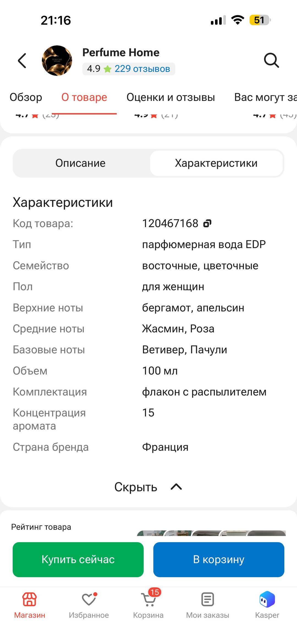Screen dimensions: 297x644
Task: Open the 229 отзывов link
Action: (142, 69)
